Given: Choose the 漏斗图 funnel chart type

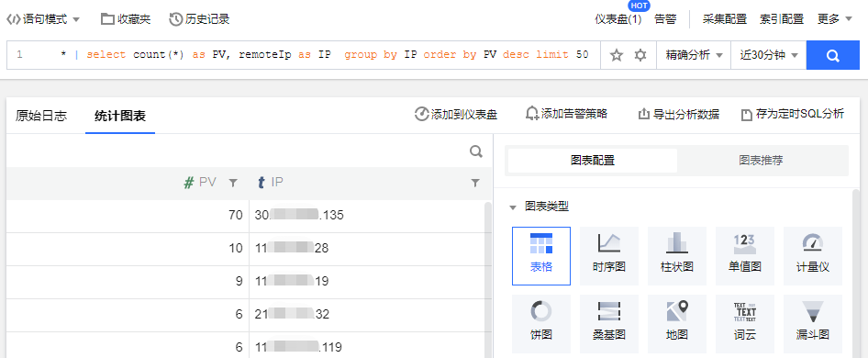Looking at the screenshot, I should point(813,324).
